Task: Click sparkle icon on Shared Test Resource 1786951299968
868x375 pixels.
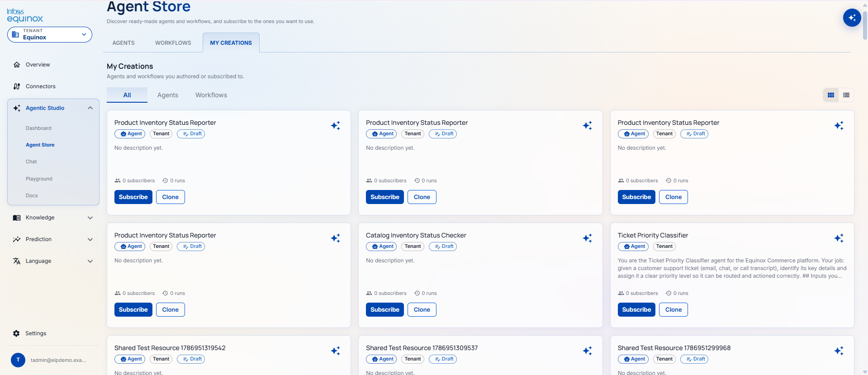Action: pyautogui.click(x=839, y=351)
